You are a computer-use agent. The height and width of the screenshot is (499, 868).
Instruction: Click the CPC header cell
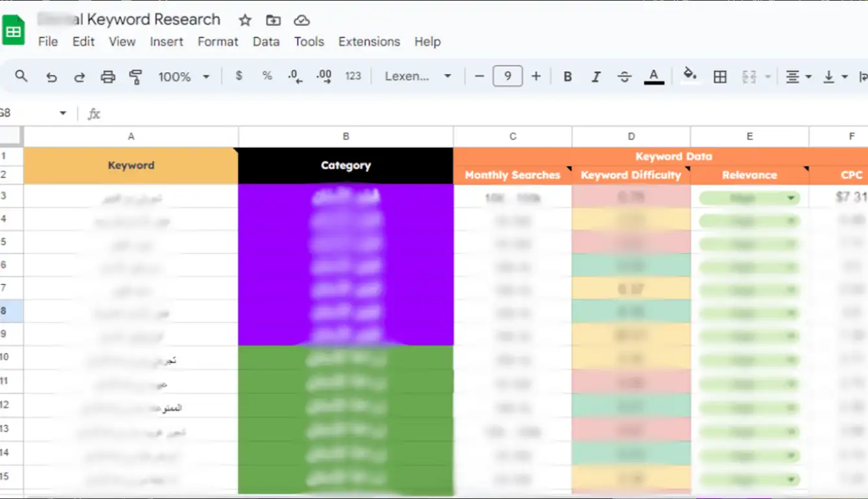[839, 175]
